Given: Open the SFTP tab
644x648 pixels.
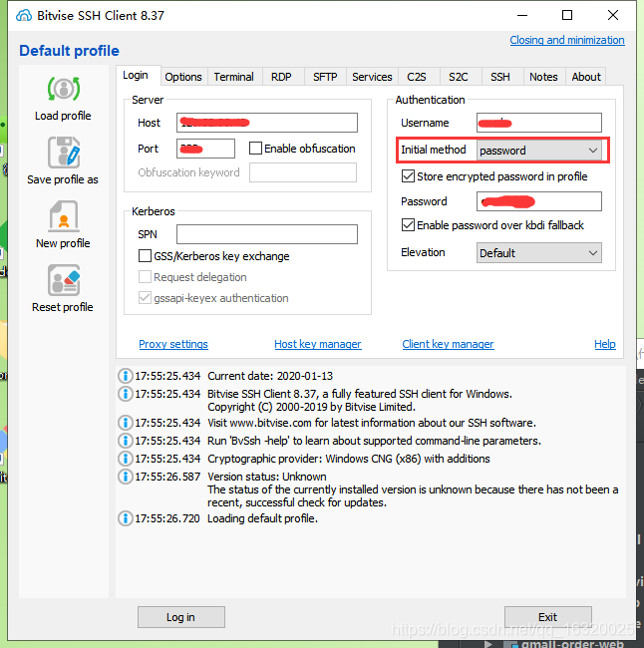Looking at the screenshot, I should click(x=325, y=77).
